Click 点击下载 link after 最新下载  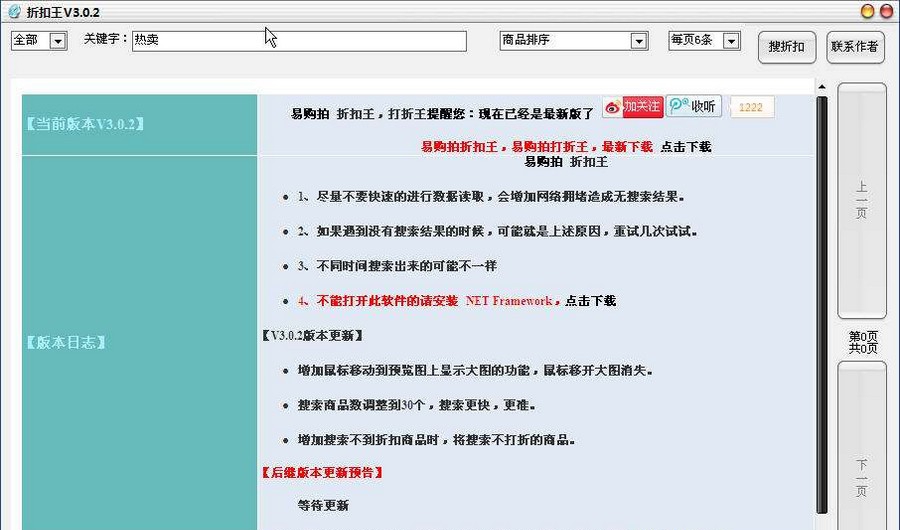pos(686,147)
